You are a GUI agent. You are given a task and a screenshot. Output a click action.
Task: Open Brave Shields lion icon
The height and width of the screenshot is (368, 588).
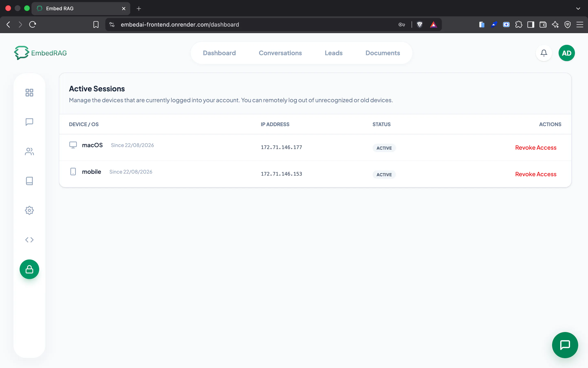click(x=420, y=24)
